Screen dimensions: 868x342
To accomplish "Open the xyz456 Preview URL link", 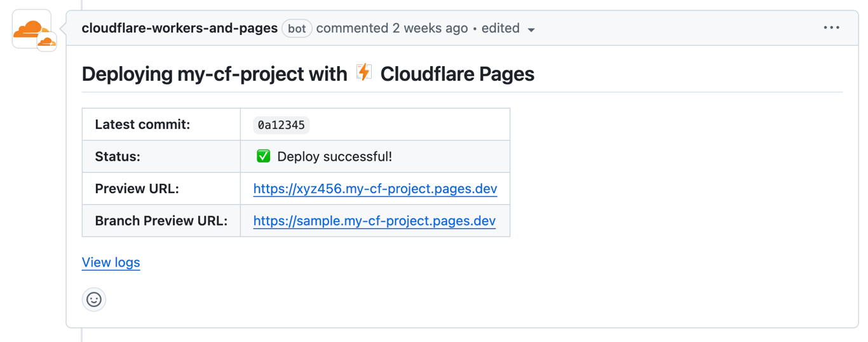I will click(375, 189).
